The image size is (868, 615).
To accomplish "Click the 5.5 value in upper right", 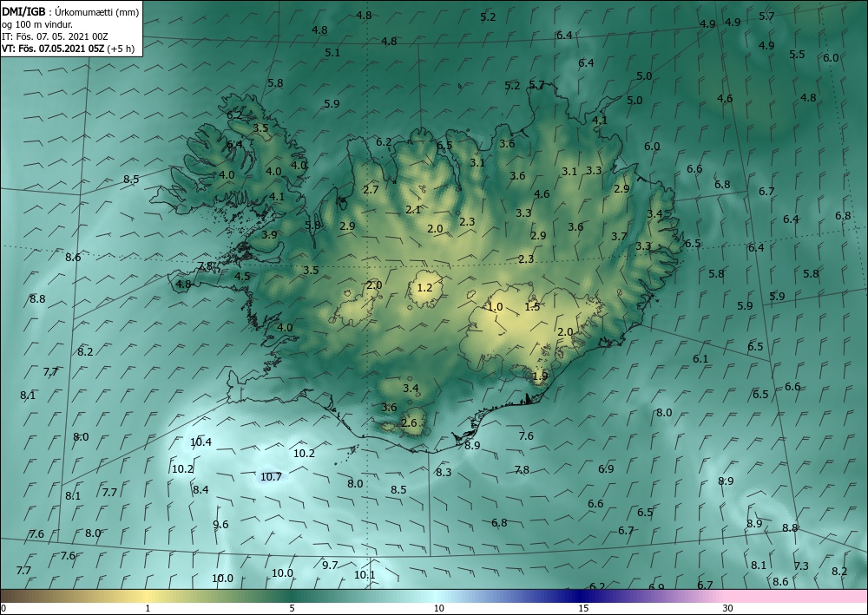I will coord(797,54).
